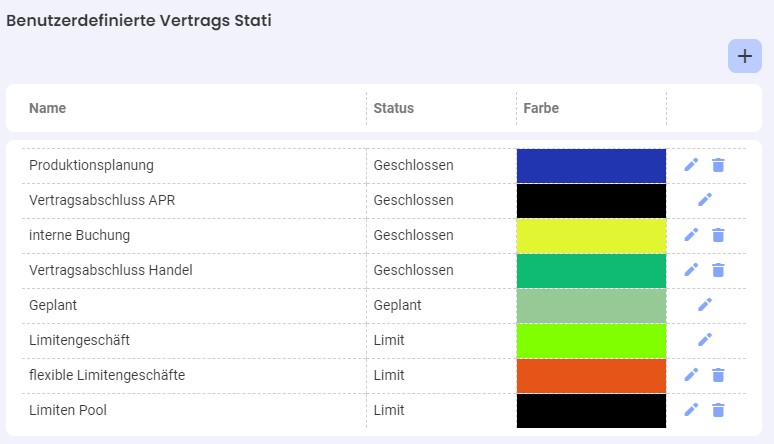This screenshot has width=774, height=444.
Task: Edit the flexible Limitengeschäfte entry
Action: [x=691, y=375]
